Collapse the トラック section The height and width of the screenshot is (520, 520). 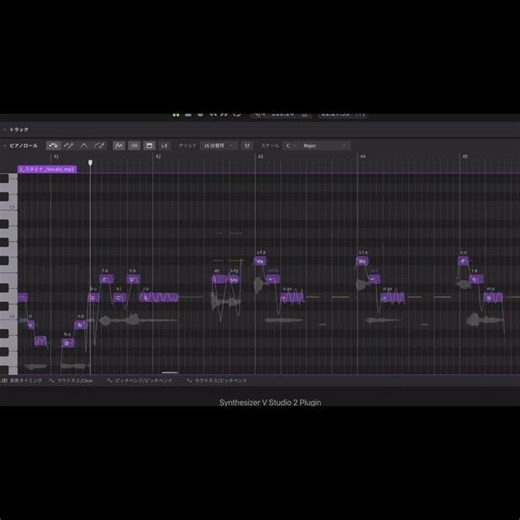[5, 130]
